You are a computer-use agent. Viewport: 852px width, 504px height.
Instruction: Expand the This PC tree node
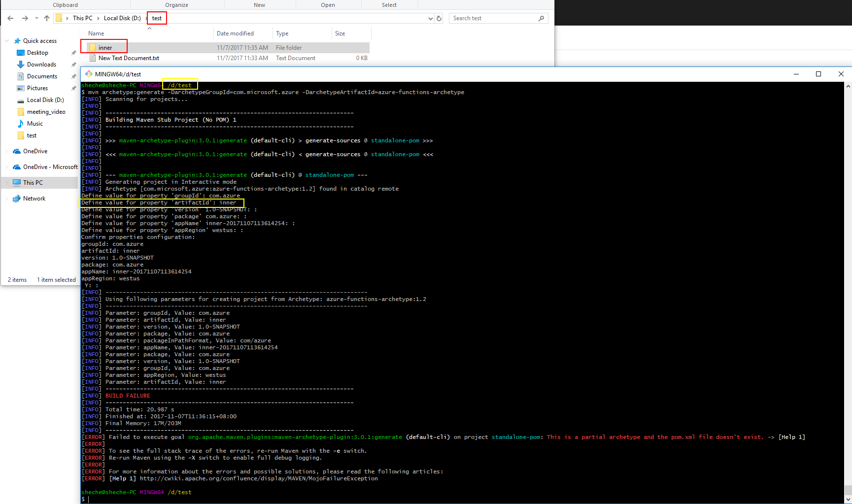click(x=6, y=183)
